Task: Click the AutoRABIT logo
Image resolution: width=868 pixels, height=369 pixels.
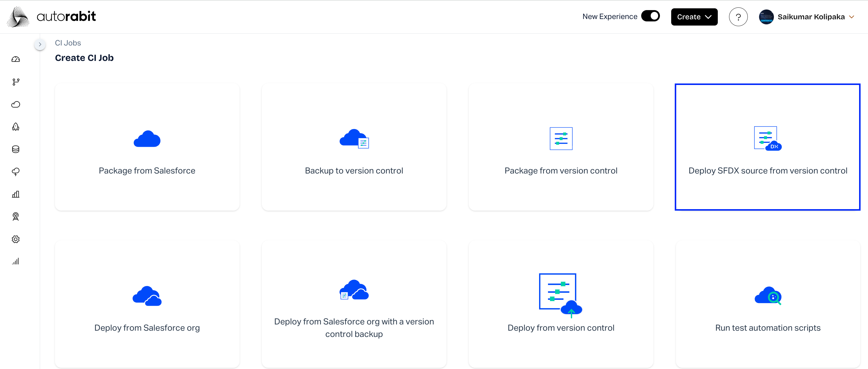Action: (51, 17)
